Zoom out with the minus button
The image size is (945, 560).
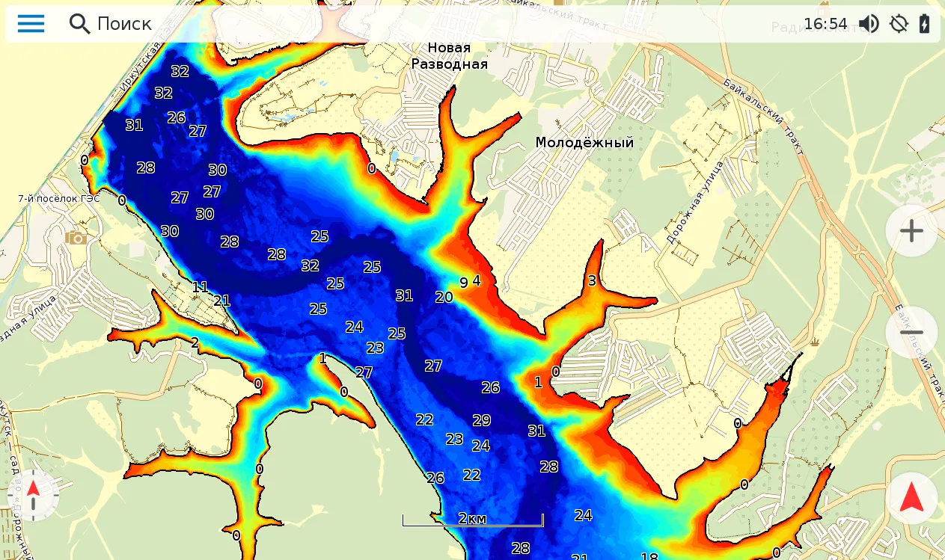click(911, 332)
